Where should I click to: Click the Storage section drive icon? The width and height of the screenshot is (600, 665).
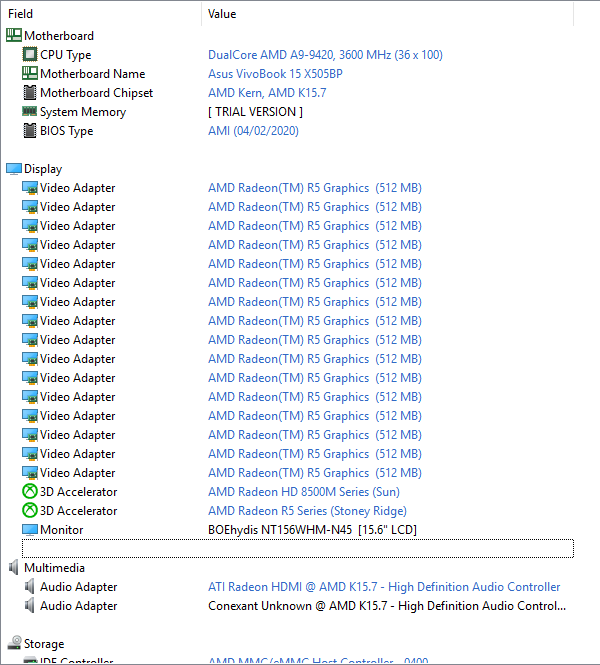coord(14,643)
